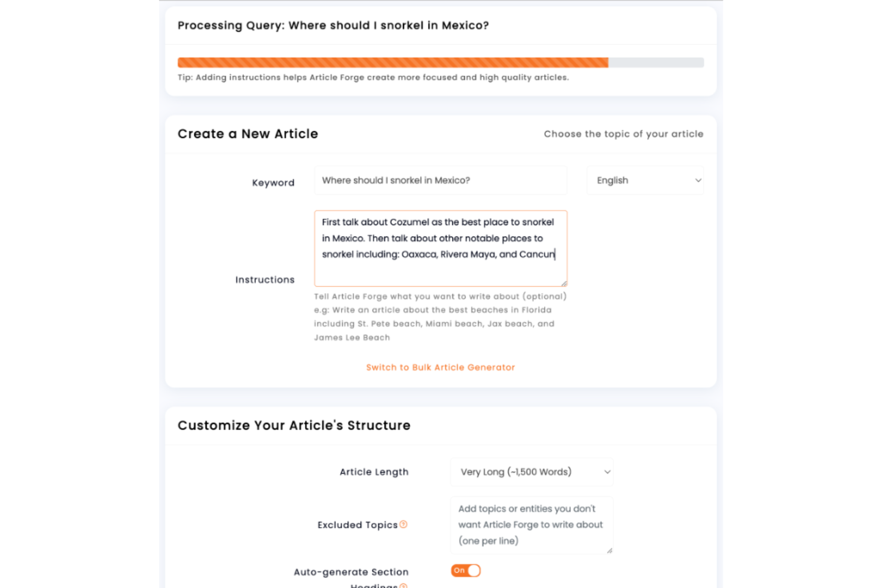
Task: Expand the Article Length dropdown
Action: pos(532,472)
